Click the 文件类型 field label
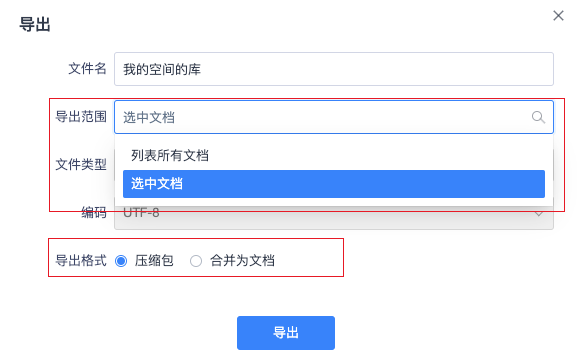This screenshot has height=363, width=581. (81, 164)
